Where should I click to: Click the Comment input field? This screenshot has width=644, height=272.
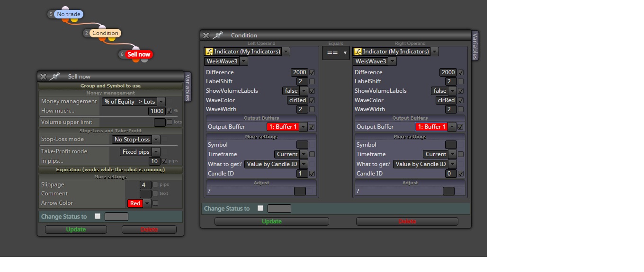pyautogui.click(x=145, y=193)
